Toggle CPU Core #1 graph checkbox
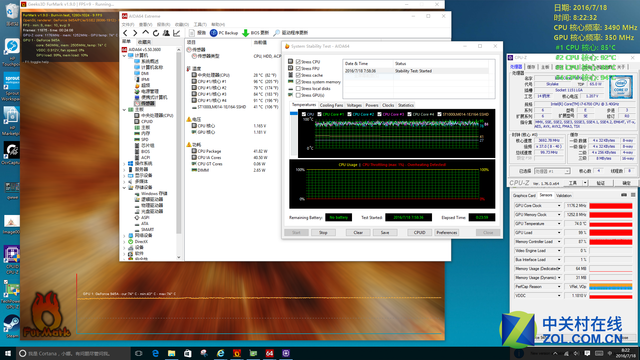Image resolution: width=640 pixels, height=360 pixels. pos(319,114)
